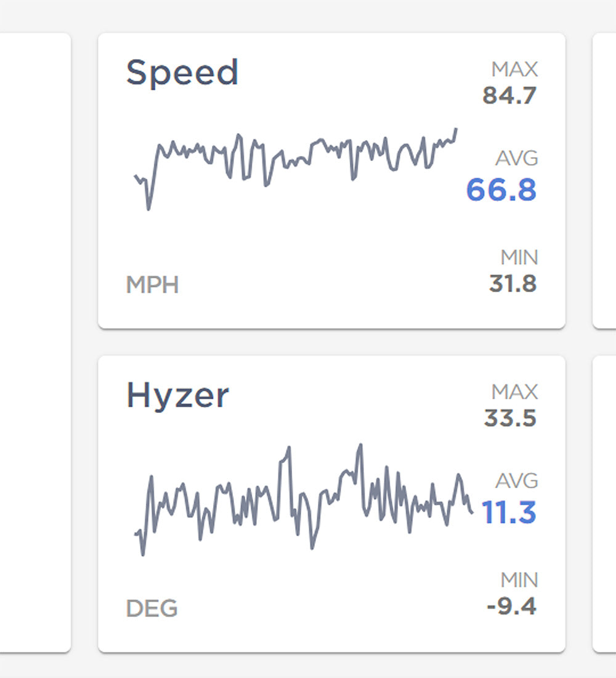Click the Speed card title

(182, 73)
